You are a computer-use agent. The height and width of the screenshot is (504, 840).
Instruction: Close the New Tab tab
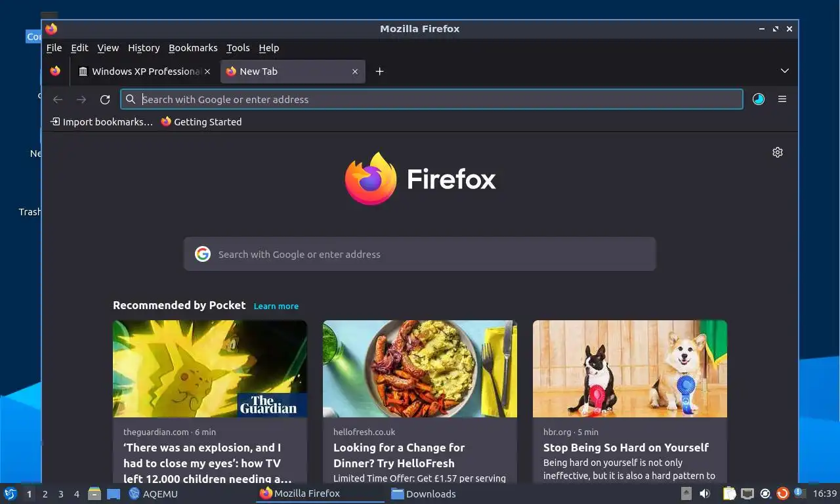point(355,72)
